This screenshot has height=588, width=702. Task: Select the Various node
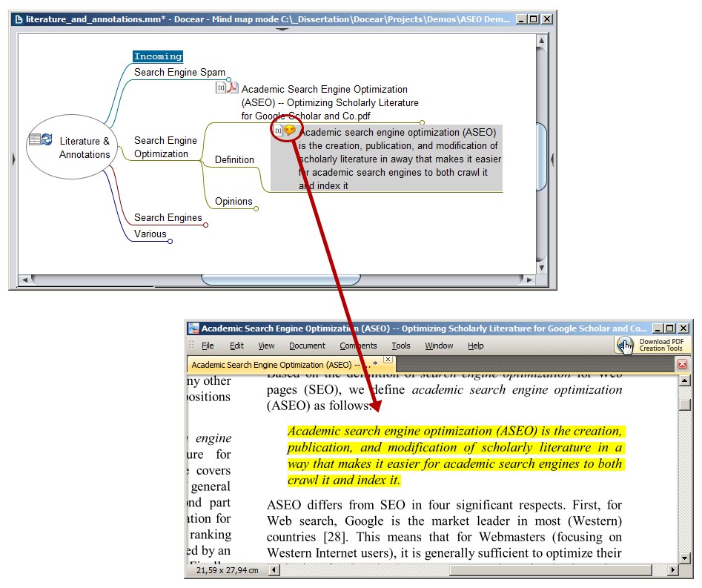(x=150, y=234)
